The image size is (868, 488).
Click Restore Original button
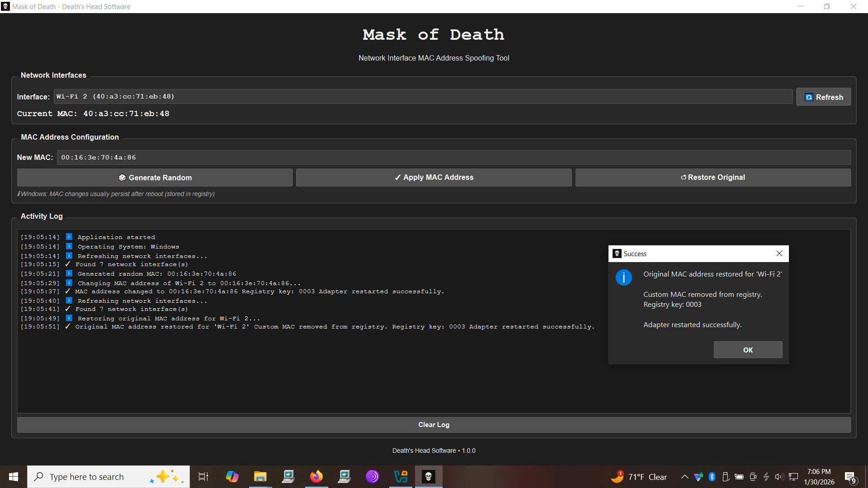point(713,178)
